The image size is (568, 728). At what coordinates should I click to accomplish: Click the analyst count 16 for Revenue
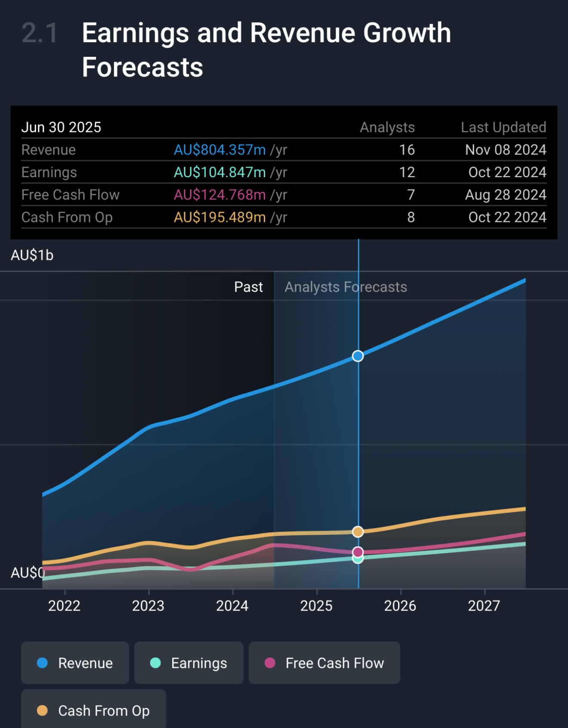tap(407, 150)
